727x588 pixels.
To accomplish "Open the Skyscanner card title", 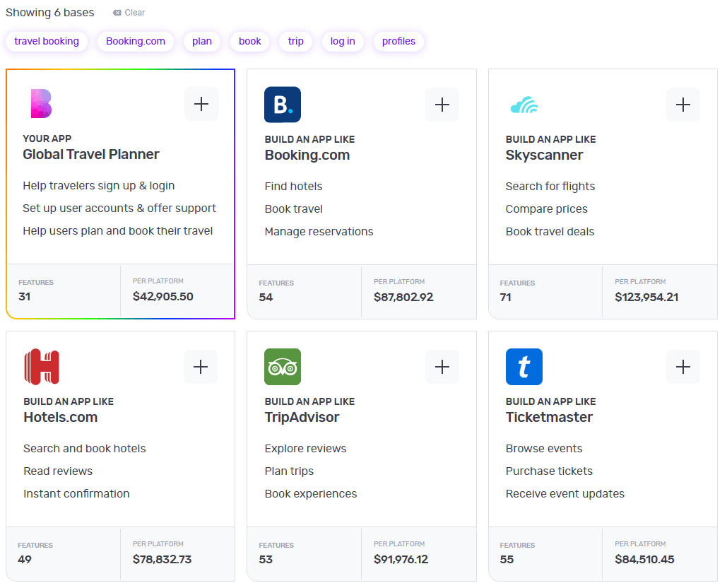I will (x=544, y=155).
